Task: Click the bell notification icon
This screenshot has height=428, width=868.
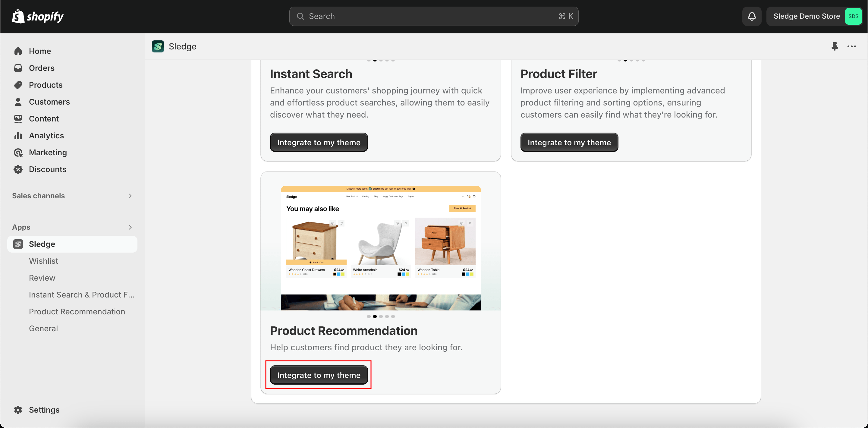Action: tap(751, 15)
